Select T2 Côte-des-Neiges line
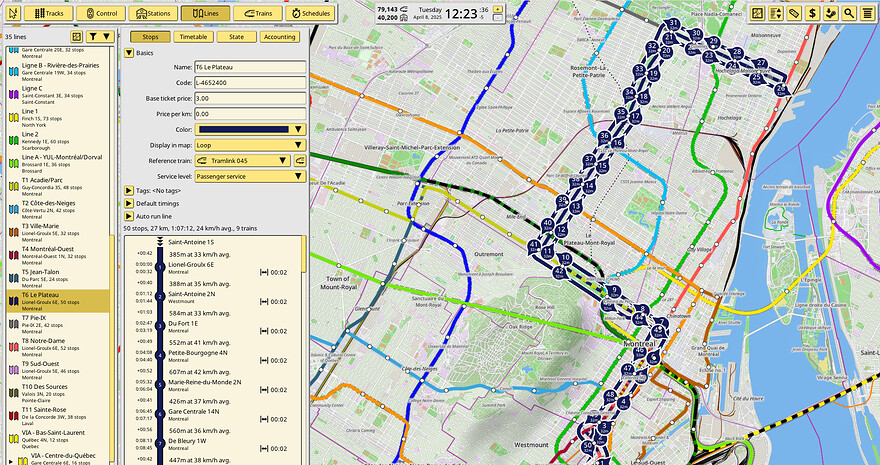Screen dimensions: 880x465 coord(58,210)
